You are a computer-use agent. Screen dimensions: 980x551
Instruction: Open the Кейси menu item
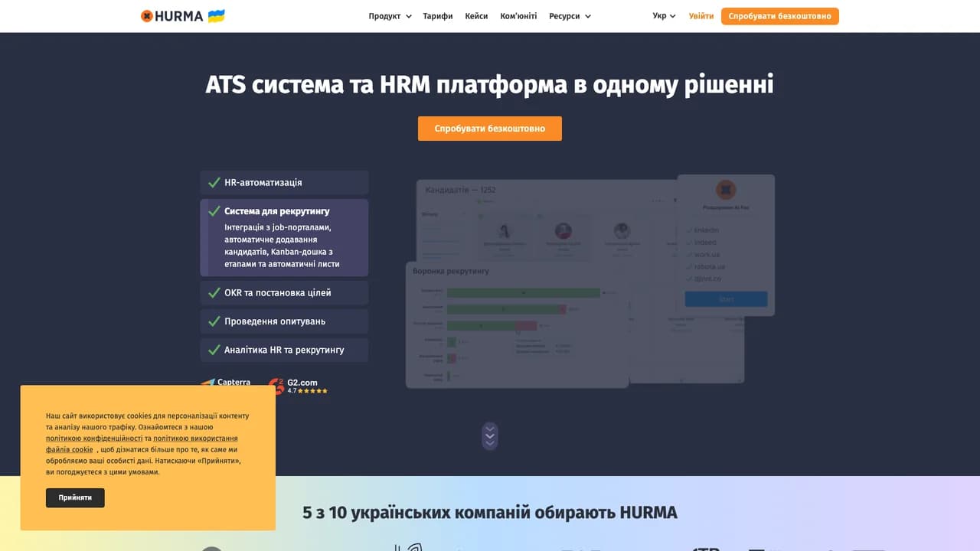coord(476,16)
